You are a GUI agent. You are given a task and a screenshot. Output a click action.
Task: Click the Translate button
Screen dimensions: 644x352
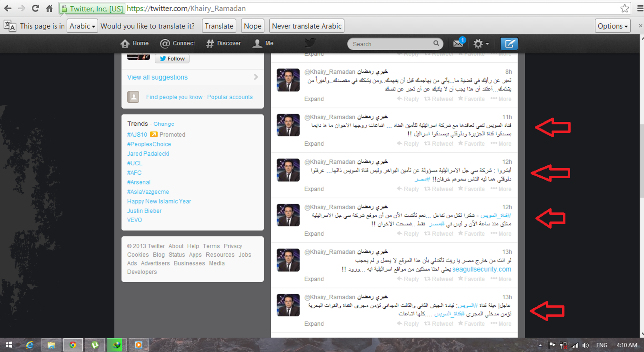coord(219,26)
